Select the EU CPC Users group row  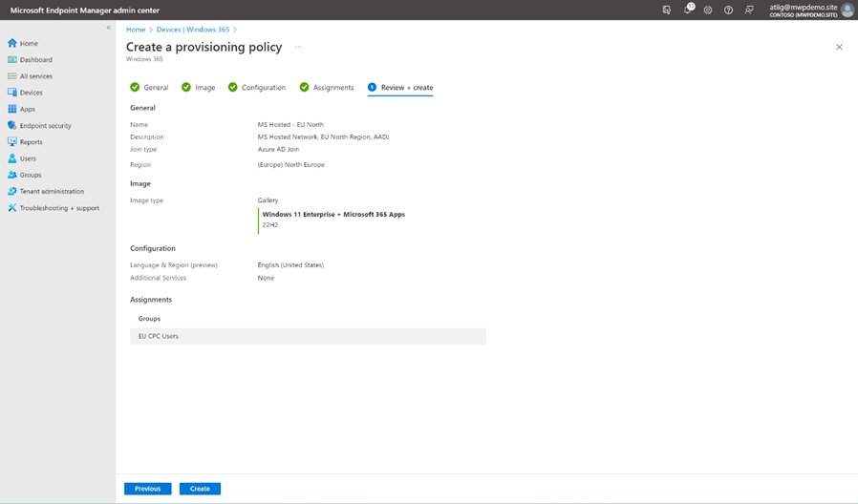click(308, 336)
